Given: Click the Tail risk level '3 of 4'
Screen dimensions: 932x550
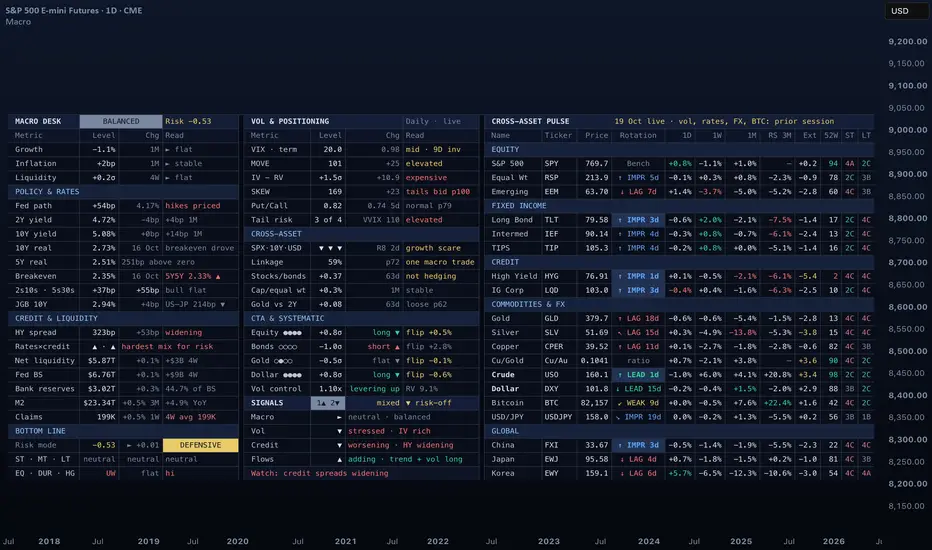Looking at the screenshot, I should coord(328,220).
